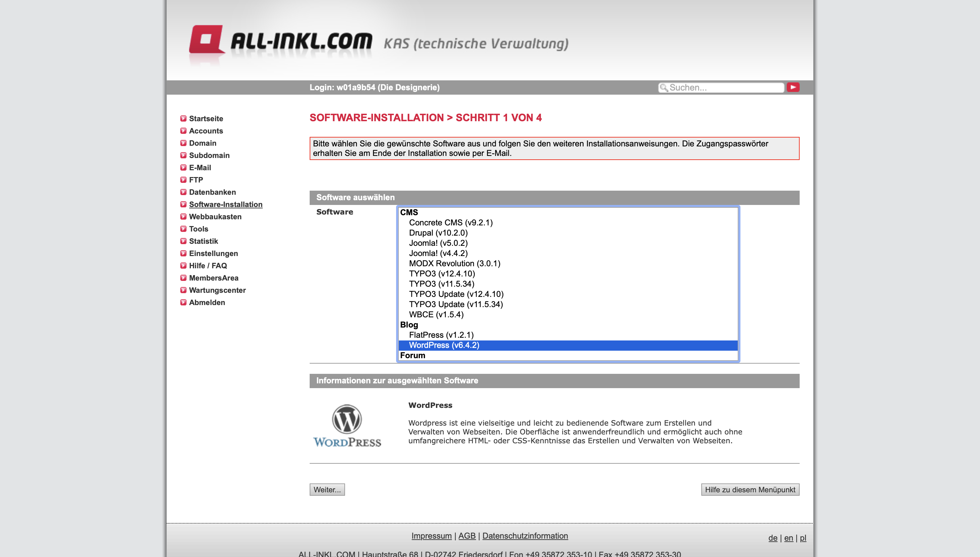Select MODX Revolution (3.0.1) option
This screenshot has height=557, width=980.
(568, 264)
